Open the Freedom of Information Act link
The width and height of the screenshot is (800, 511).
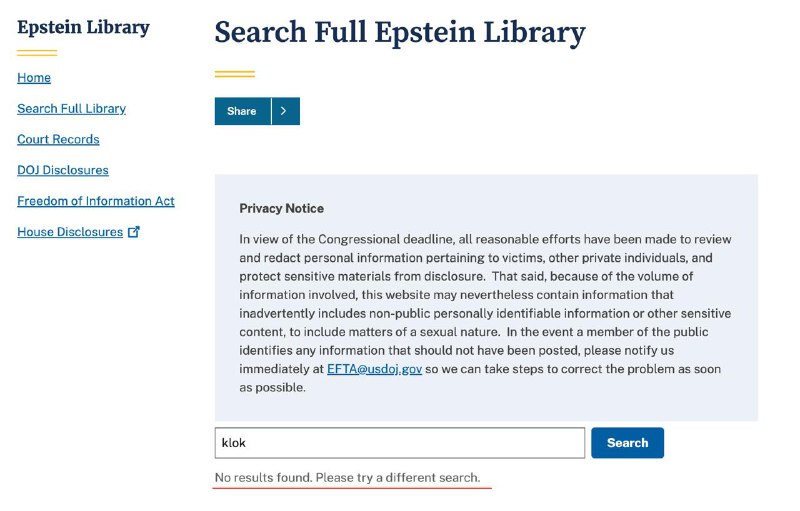pyautogui.click(x=95, y=201)
